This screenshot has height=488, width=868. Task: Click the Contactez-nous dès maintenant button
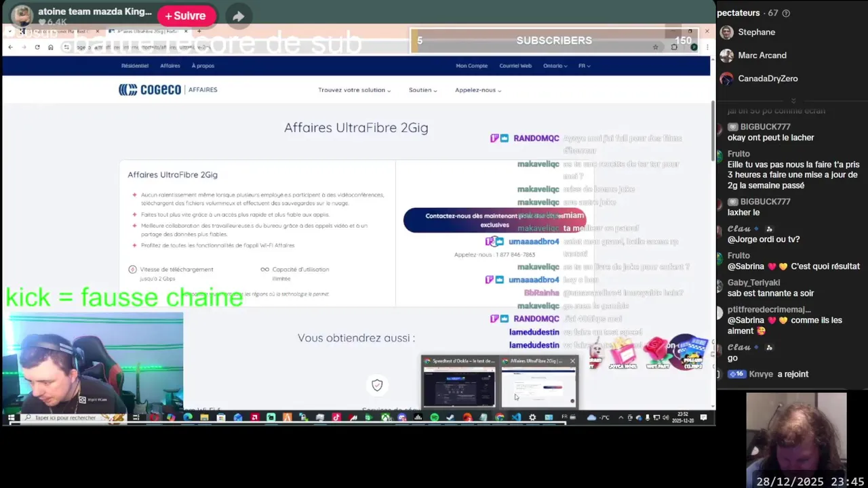pyautogui.click(x=494, y=220)
